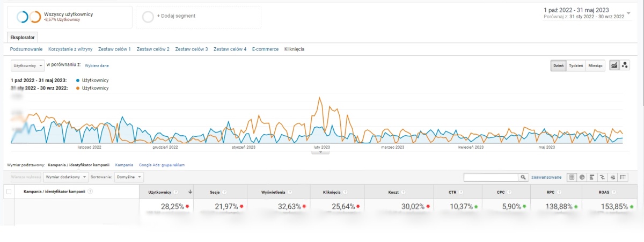The image size is (644, 242).
Task: Select data table view icon
Action: pyautogui.click(x=572, y=177)
